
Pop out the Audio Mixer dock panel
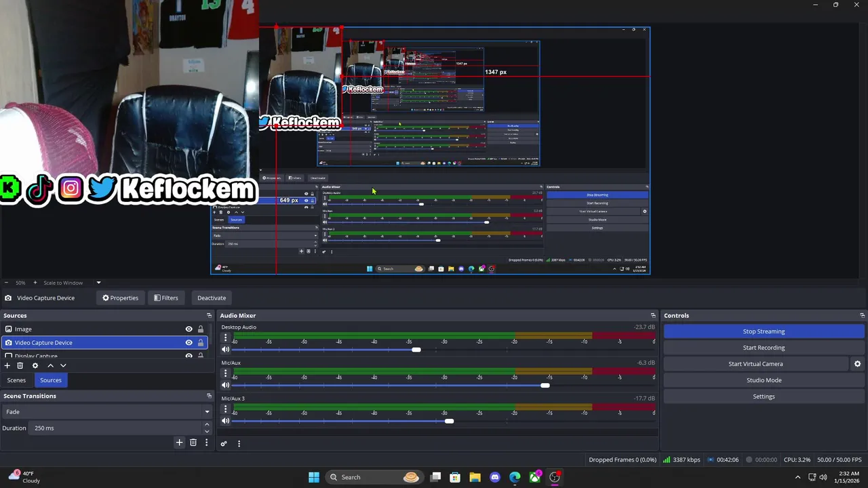click(653, 315)
